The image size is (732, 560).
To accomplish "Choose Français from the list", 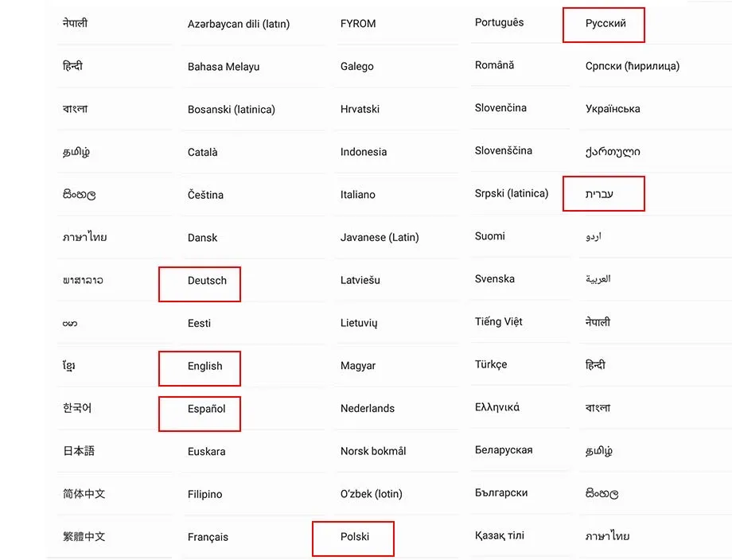I will point(208,537).
